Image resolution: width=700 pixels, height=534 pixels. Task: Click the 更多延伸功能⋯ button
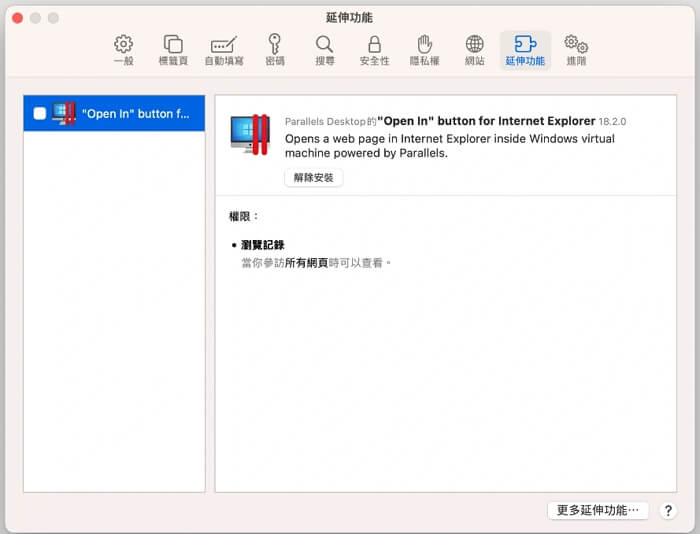[x=598, y=510]
